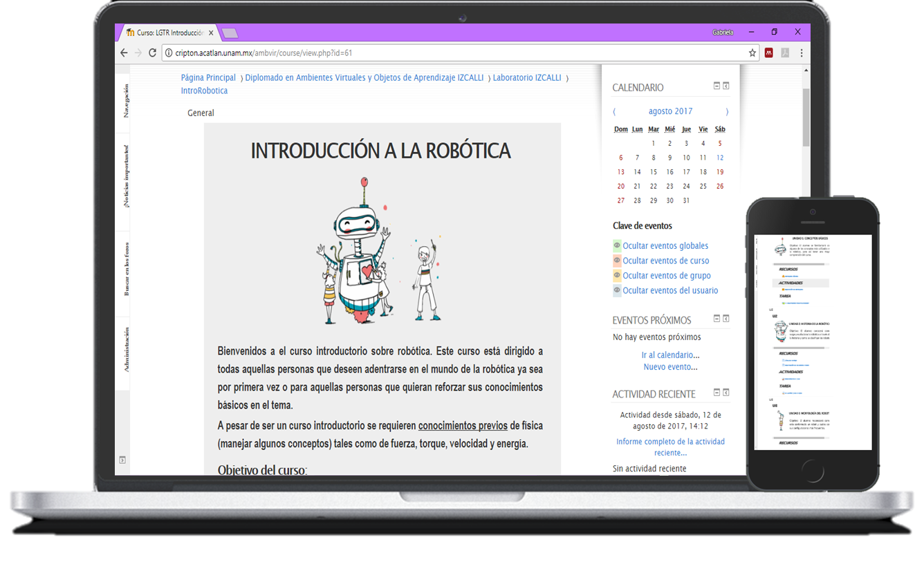Open the Chrome three-dot menu
The image size is (924, 562).
(x=802, y=53)
